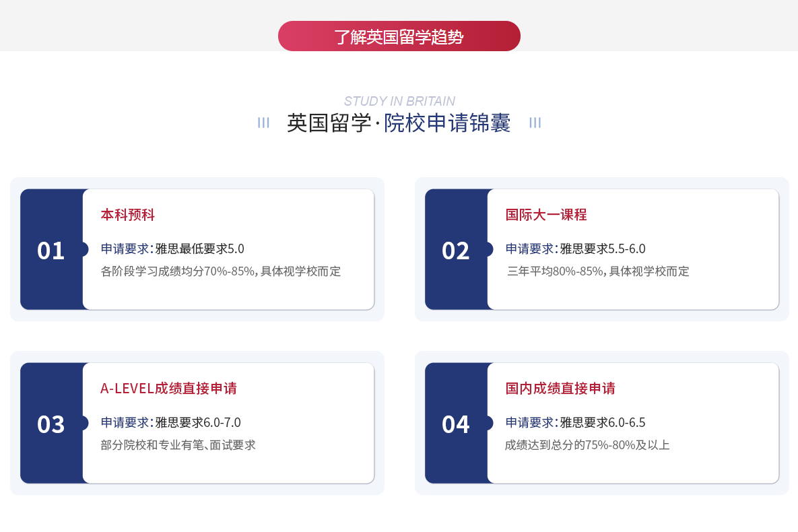This screenshot has width=798, height=532.
Task: Select the 国内成绩直接申请 title
Action: point(560,389)
